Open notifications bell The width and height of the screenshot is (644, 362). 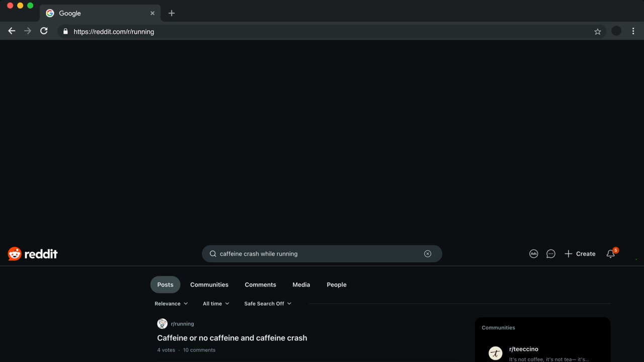click(x=611, y=254)
